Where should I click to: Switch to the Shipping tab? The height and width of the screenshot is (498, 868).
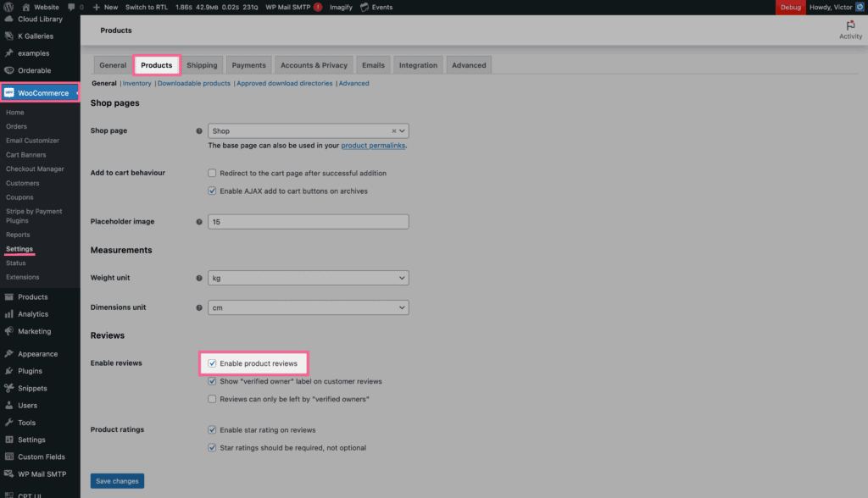pyautogui.click(x=202, y=65)
